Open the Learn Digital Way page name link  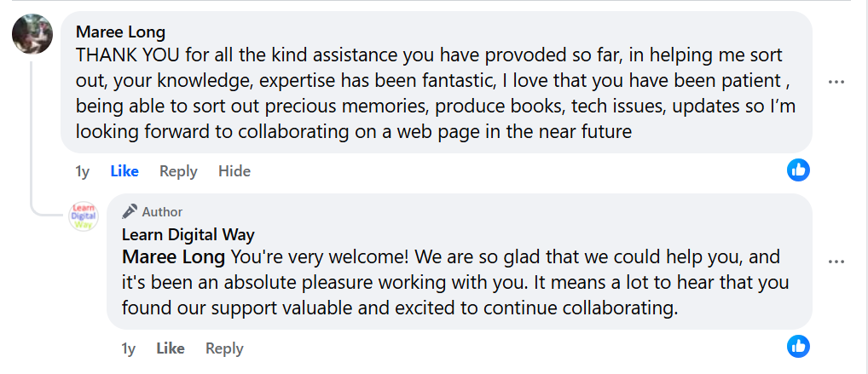pyautogui.click(x=188, y=235)
